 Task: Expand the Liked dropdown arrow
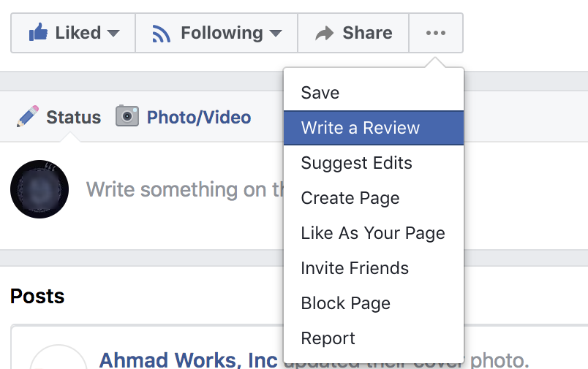click(x=113, y=34)
